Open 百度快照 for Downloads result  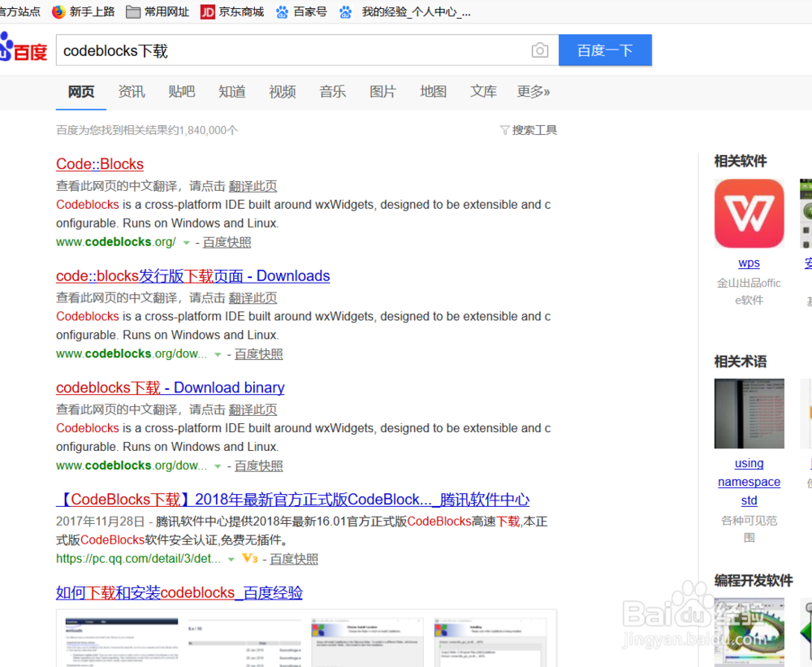[258, 354]
